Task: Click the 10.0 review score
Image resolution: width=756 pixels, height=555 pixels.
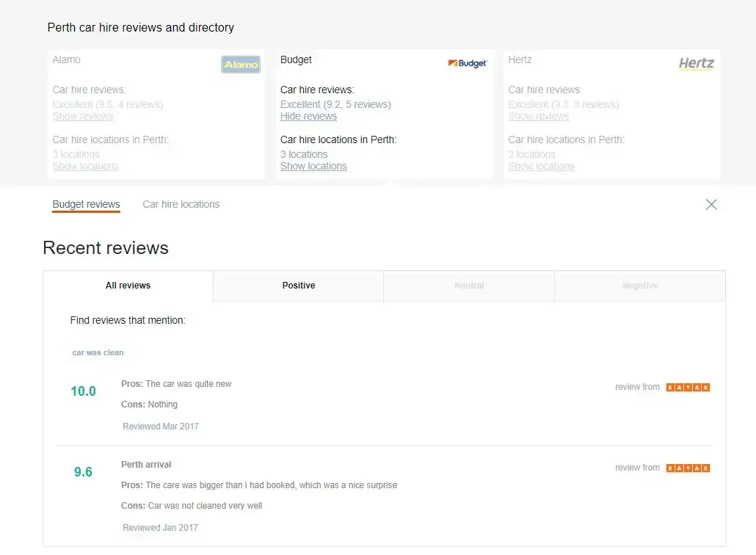Action: click(x=84, y=391)
